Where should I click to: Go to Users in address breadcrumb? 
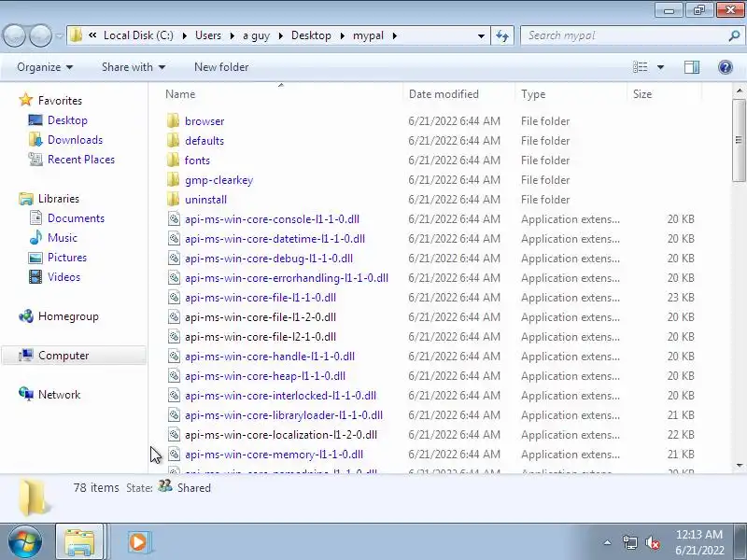tap(208, 35)
